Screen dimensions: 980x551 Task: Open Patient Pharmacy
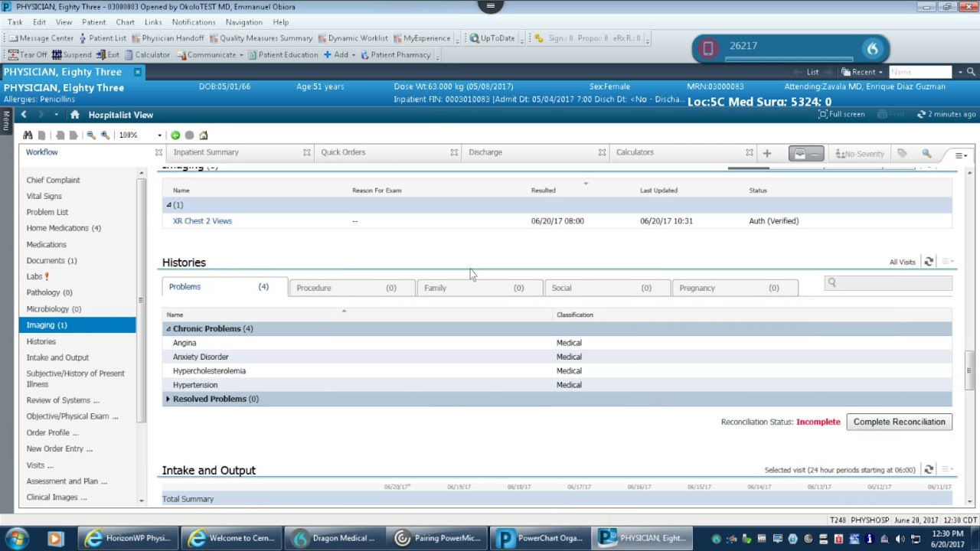[x=395, y=54]
